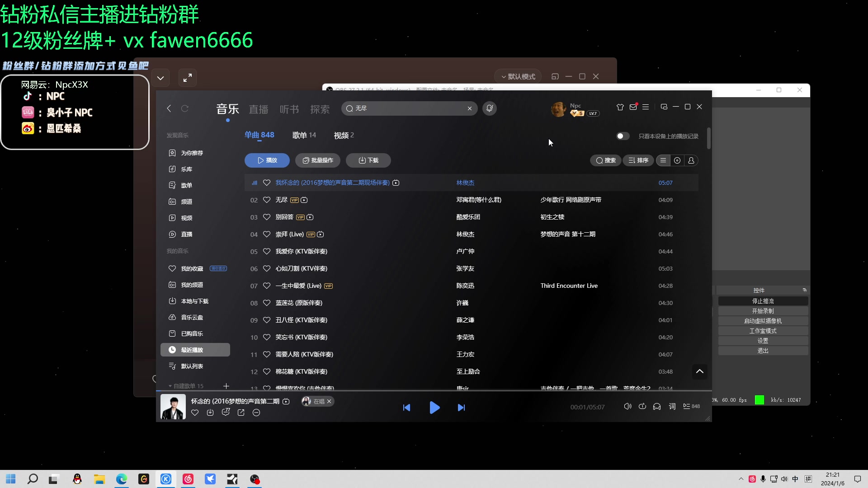Play MV icon next to 别回答

pos(310,217)
